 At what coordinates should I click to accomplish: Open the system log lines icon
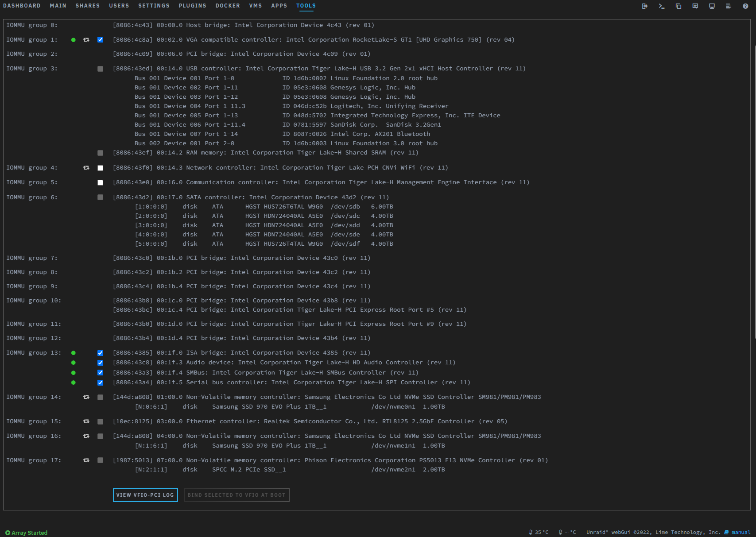coord(728,6)
